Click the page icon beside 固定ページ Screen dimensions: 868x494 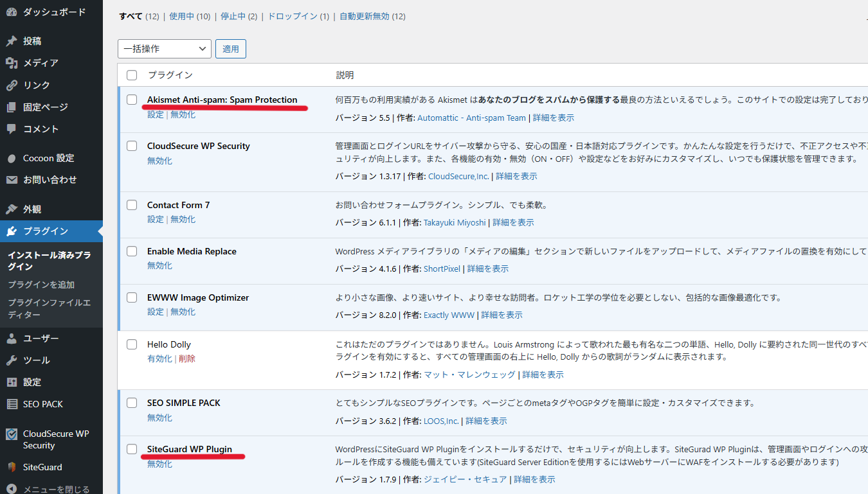(12, 107)
